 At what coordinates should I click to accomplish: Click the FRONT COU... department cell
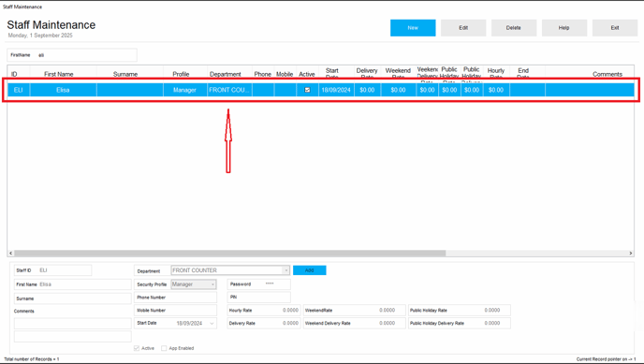[229, 90]
